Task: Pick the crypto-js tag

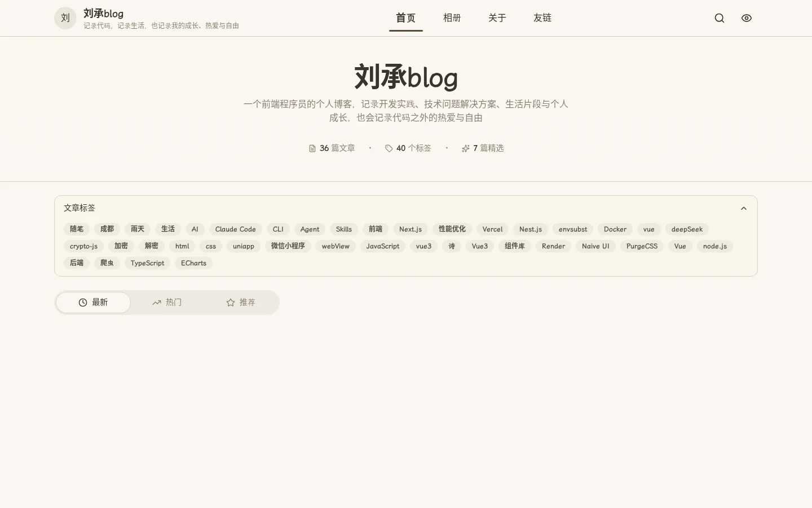Action: pos(83,246)
